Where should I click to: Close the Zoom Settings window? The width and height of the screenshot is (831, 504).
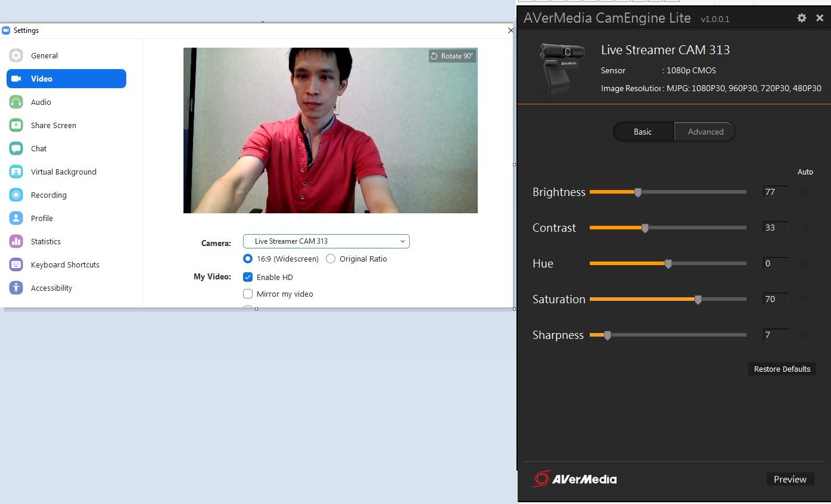510,30
